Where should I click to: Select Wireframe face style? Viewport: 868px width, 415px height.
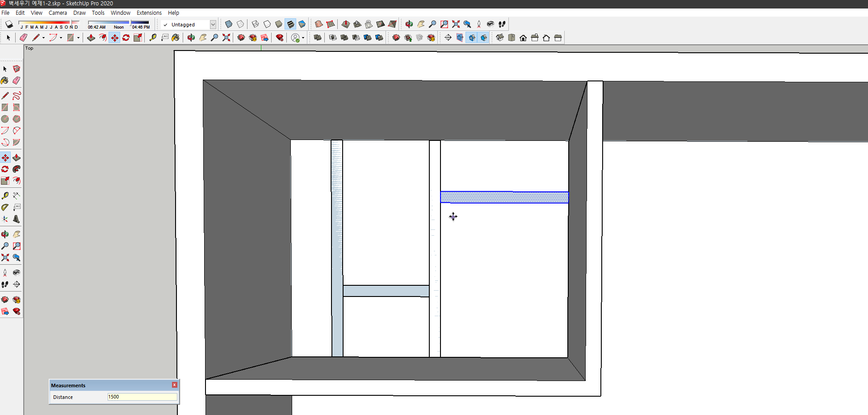pyautogui.click(x=256, y=24)
